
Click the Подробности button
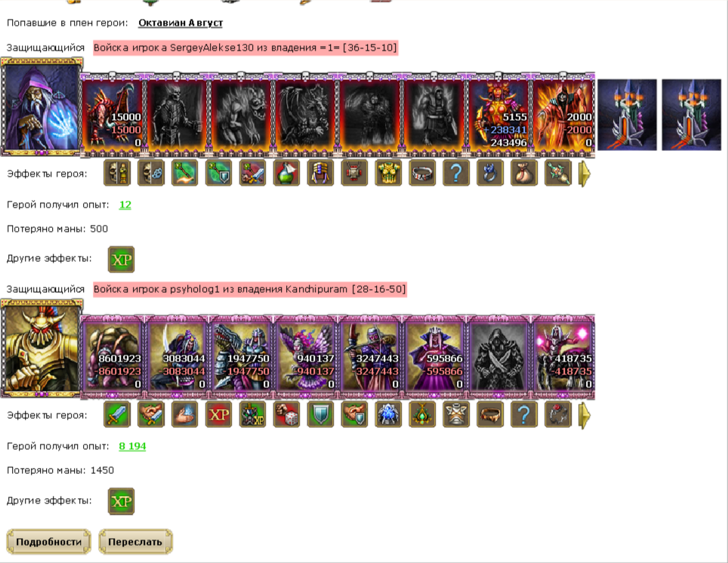(x=49, y=542)
